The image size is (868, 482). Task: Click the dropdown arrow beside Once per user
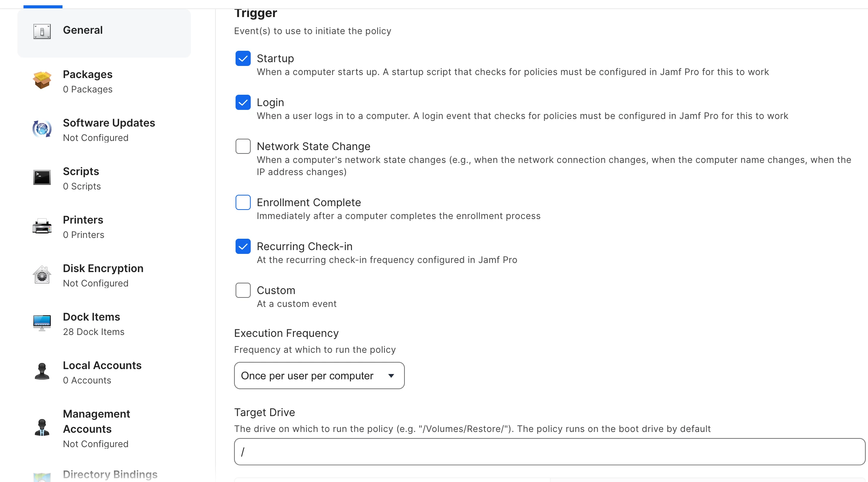tap(391, 376)
